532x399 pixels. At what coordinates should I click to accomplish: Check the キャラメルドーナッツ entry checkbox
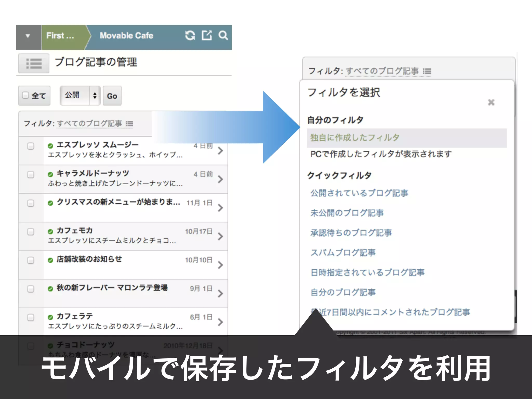pos(31,175)
